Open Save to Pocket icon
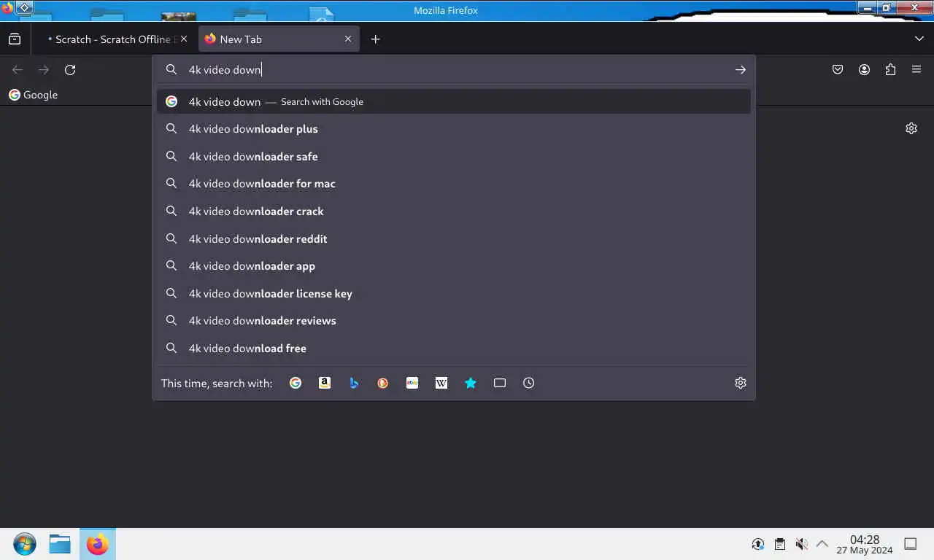The height and width of the screenshot is (560, 934). coord(838,70)
